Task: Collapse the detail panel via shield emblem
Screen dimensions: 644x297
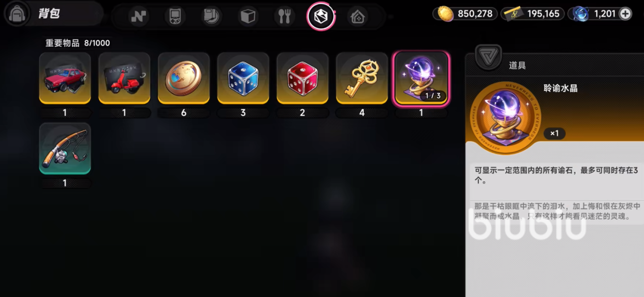Action: click(488, 56)
